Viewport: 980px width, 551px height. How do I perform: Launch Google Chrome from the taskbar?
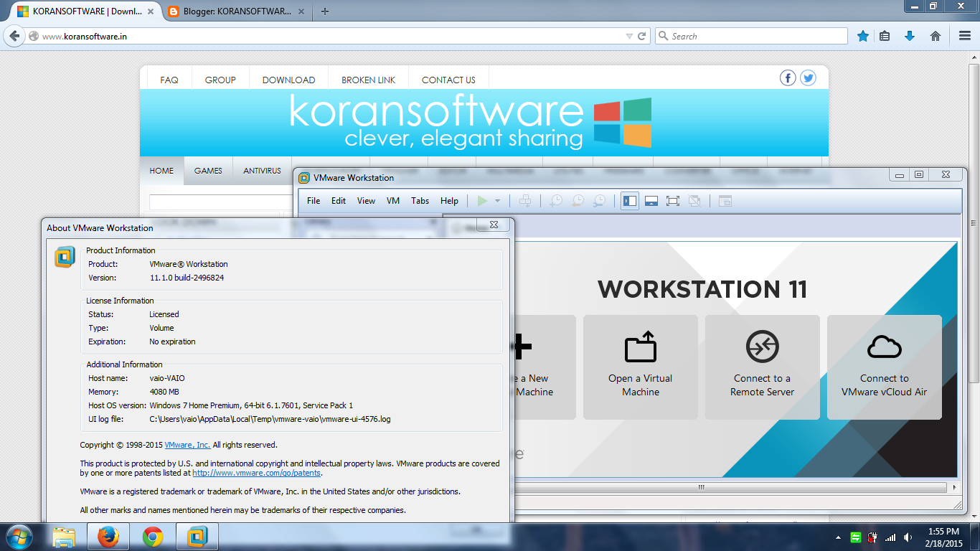152,537
